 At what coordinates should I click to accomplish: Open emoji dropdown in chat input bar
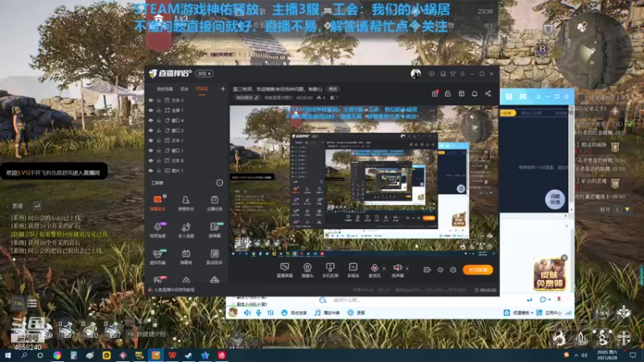(x=545, y=299)
